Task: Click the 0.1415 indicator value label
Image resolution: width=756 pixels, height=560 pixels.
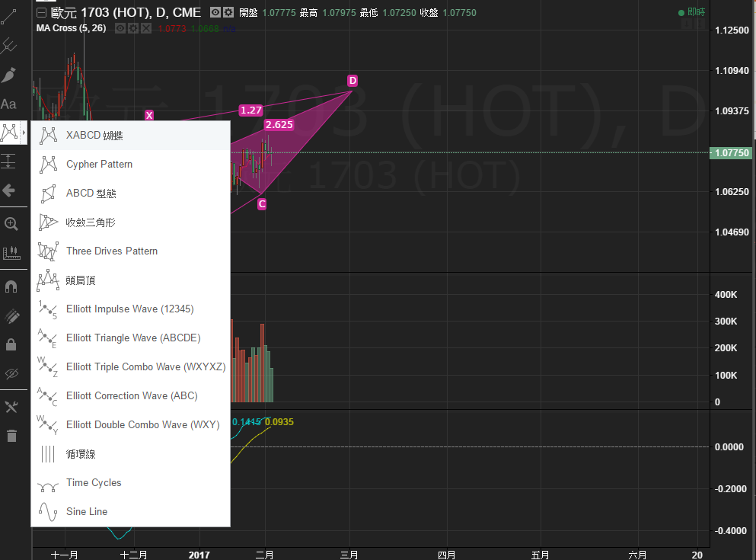Action: (247, 421)
